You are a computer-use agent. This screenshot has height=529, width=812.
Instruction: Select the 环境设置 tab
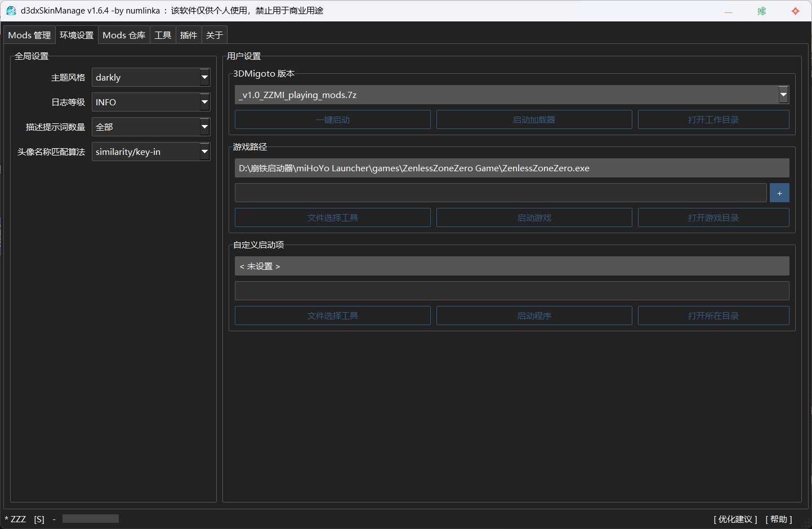77,35
